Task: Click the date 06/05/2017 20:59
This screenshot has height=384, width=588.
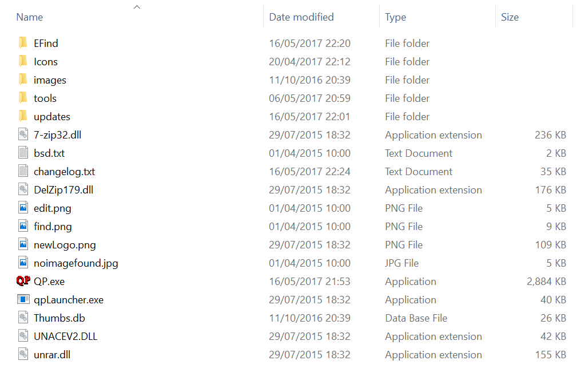Action: click(309, 98)
